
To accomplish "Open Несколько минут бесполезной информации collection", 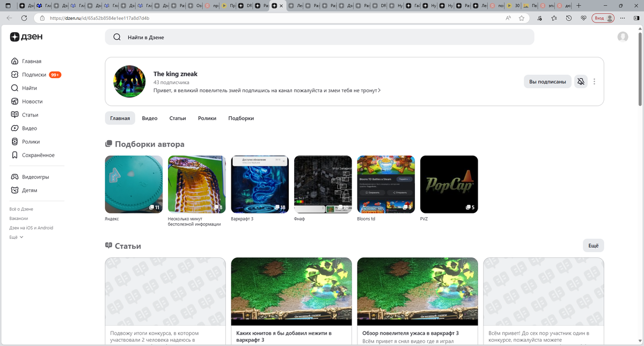I will coord(196,184).
